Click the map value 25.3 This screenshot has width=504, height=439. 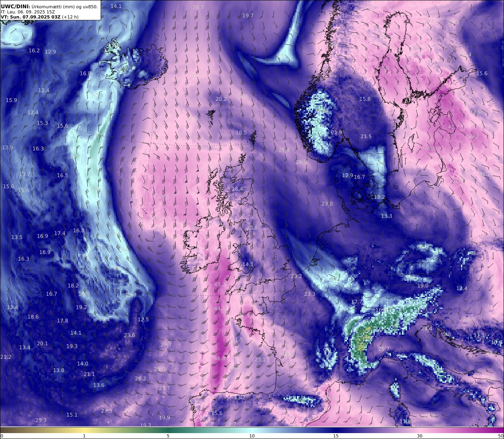coord(41,420)
